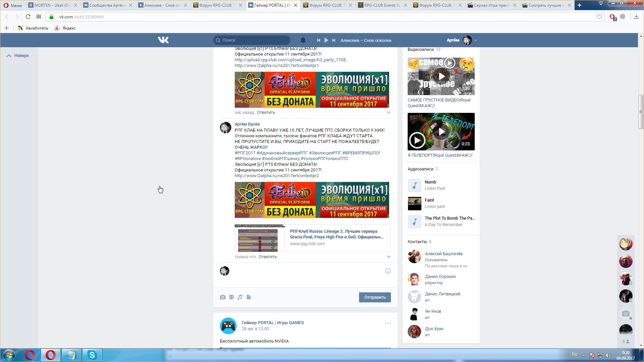Image resolution: width=644 pixels, height=362 pixels.
Task: Click the #РПГ2017 hashtag
Action: click(x=245, y=153)
